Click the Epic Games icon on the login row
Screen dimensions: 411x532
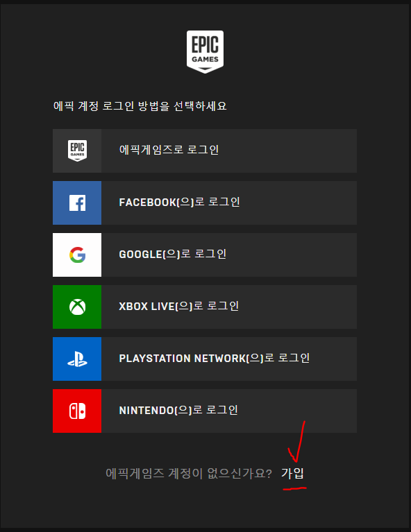point(77,151)
